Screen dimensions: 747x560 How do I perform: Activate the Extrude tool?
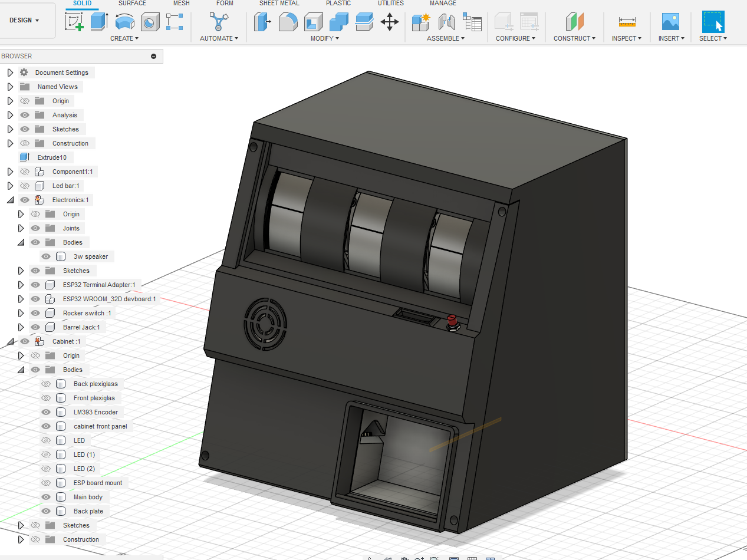pos(100,22)
